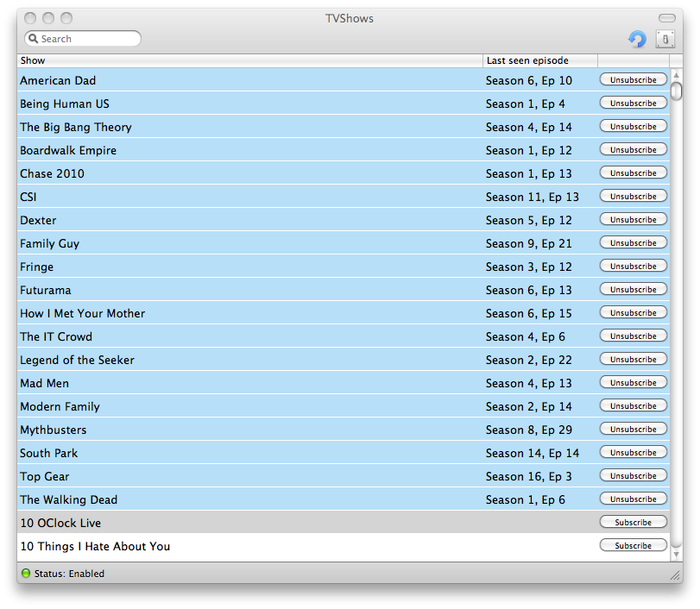Unsubscribe from South Park
This screenshot has height=609, width=700.
[x=633, y=452]
